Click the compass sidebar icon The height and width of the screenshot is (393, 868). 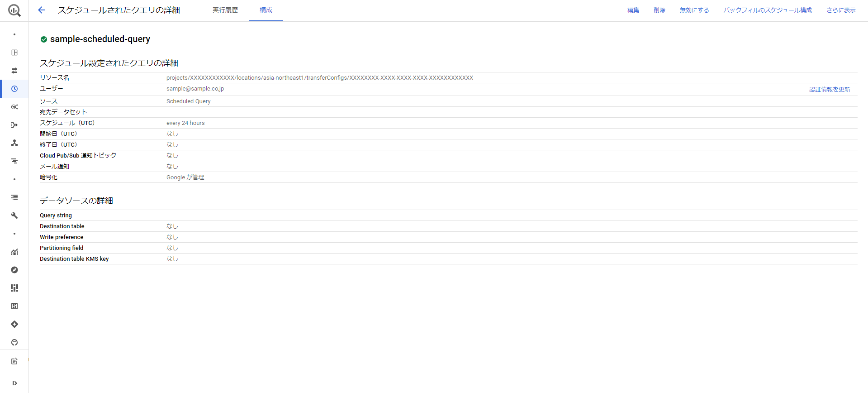pos(14,270)
